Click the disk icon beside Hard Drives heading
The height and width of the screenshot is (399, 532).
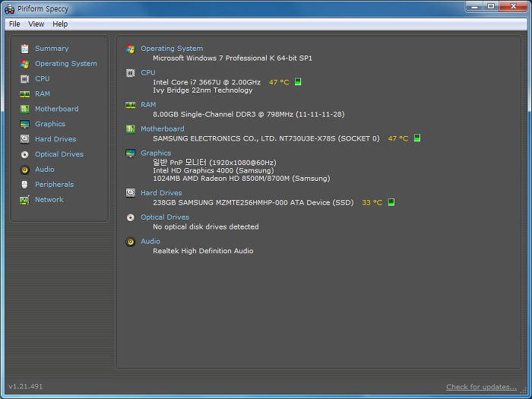click(x=130, y=193)
